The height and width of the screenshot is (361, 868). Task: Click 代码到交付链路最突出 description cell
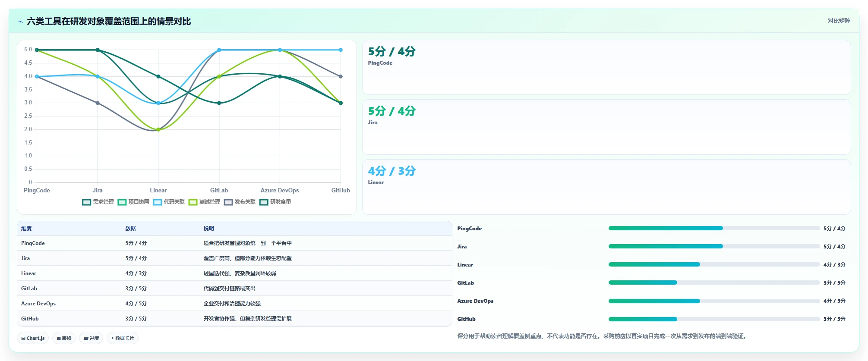coord(230,289)
